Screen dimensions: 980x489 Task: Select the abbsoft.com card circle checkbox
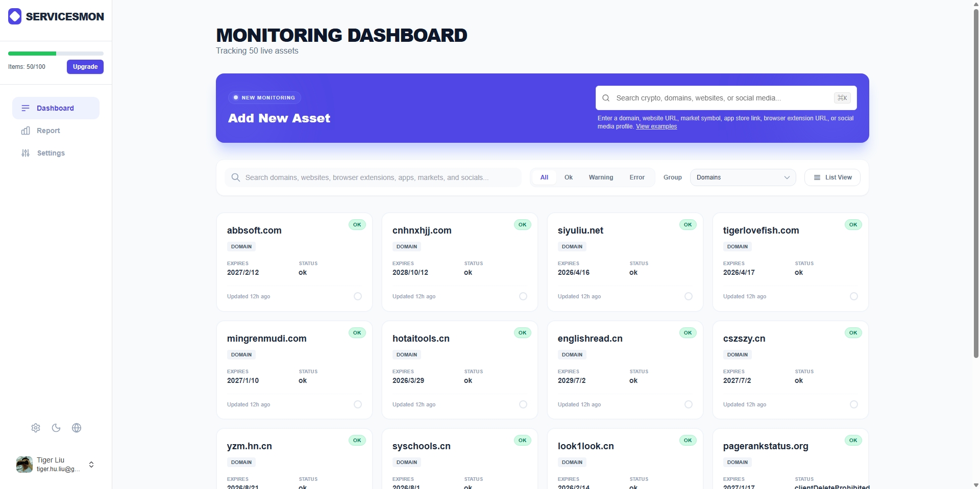tap(358, 296)
